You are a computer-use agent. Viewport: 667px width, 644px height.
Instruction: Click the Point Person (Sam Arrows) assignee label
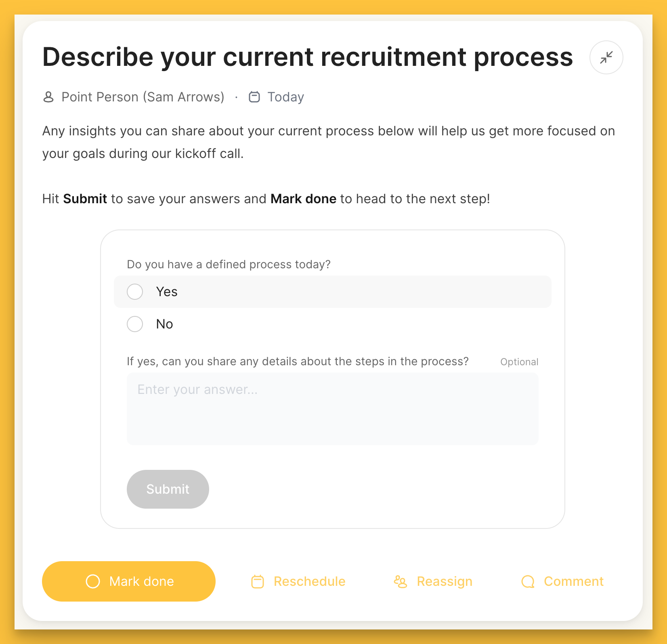[x=143, y=97]
